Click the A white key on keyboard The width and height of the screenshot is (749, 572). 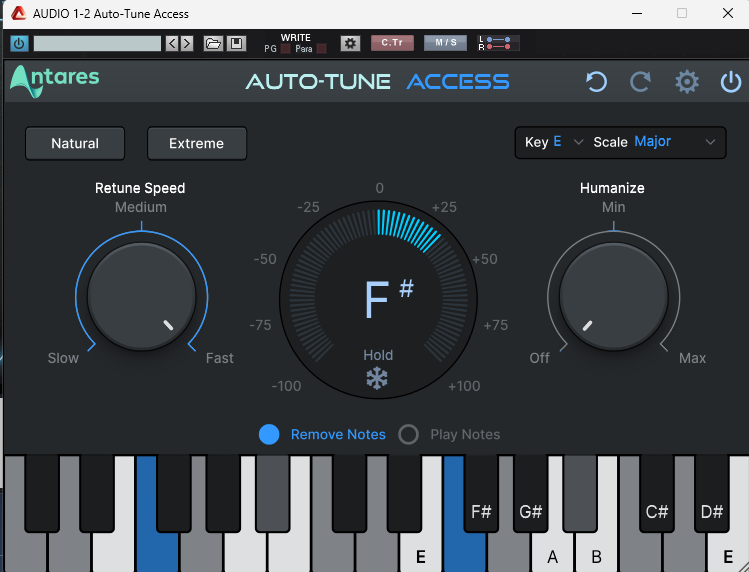click(553, 552)
